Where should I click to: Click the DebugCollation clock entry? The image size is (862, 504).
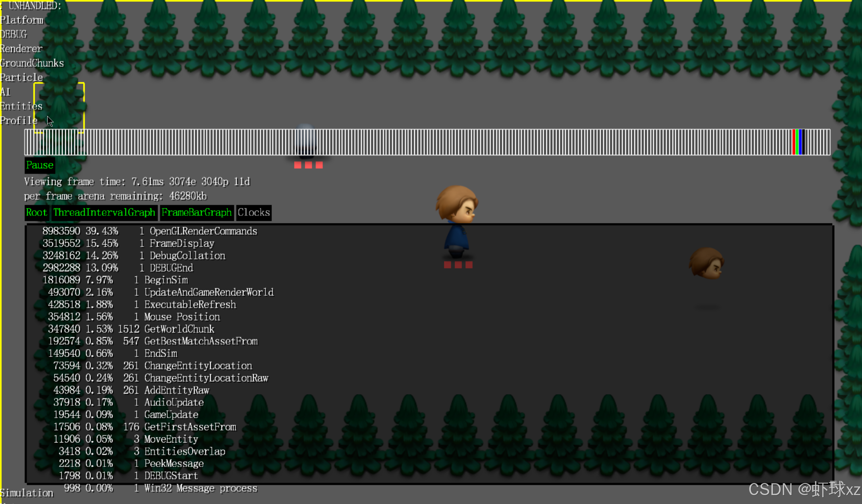[x=187, y=255]
